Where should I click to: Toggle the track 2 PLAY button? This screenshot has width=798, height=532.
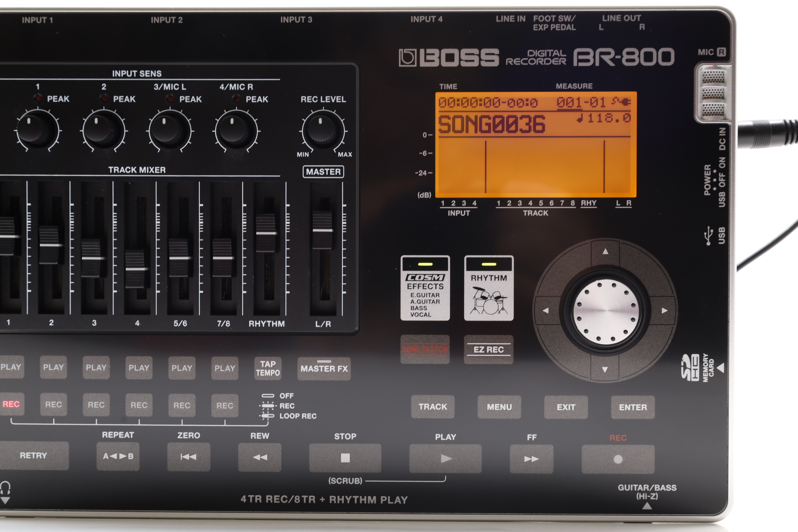pos(53,367)
